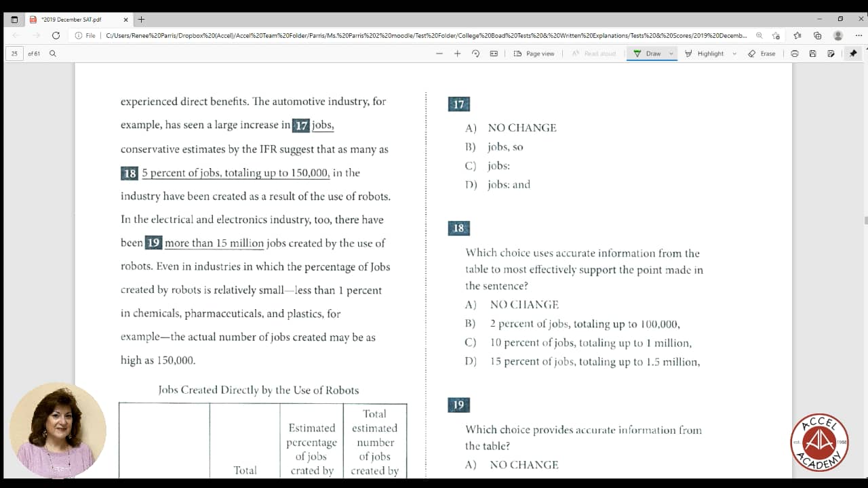Select the Highlight tool
868x488 pixels.
(704, 54)
